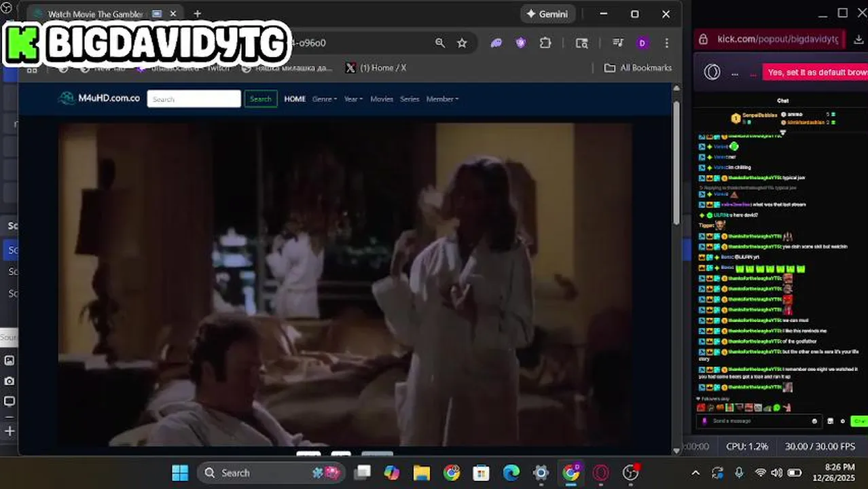Click the kick.com/popout address bar
The height and width of the screenshot is (489, 868).
(778, 39)
